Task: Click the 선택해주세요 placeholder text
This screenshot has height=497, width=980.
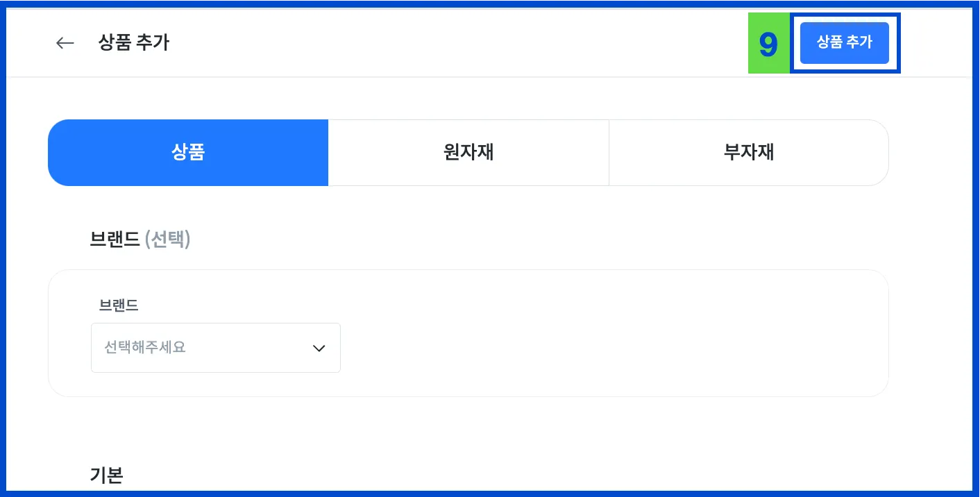Action: pyautogui.click(x=145, y=348)
